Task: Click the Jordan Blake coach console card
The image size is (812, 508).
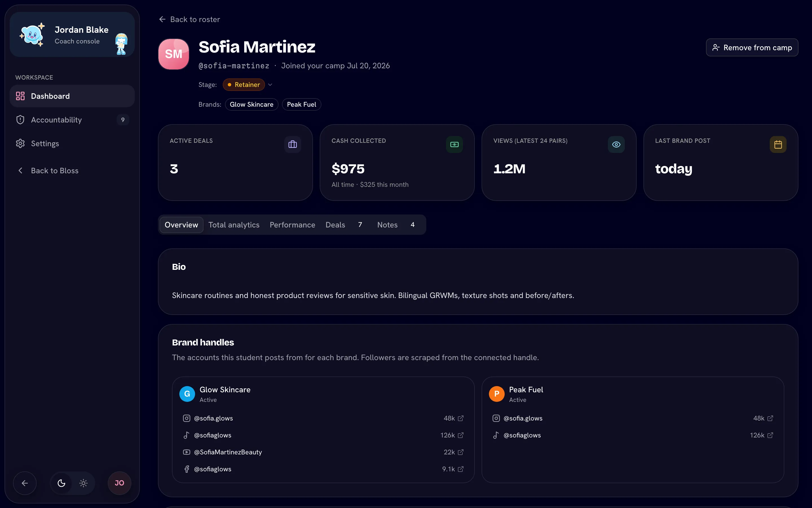Action: 72,35
